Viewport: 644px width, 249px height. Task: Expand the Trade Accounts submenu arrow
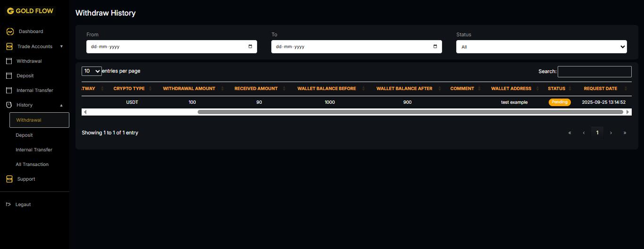(61, 46)
